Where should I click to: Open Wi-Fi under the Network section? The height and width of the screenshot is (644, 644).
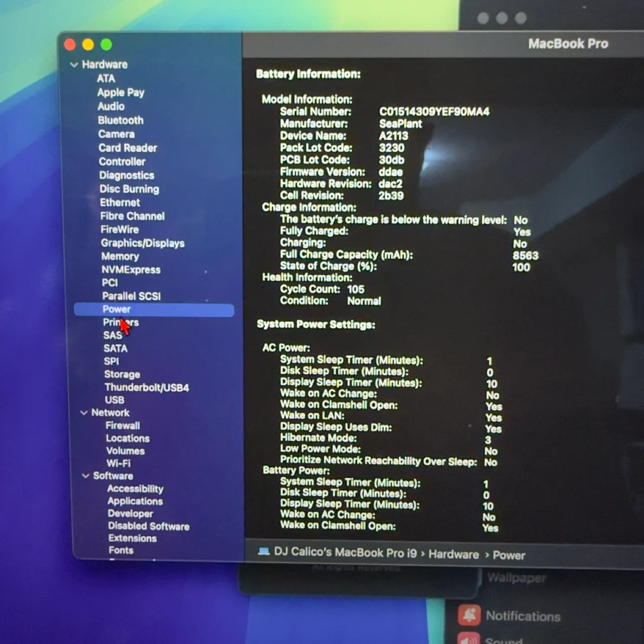(118, 463)
